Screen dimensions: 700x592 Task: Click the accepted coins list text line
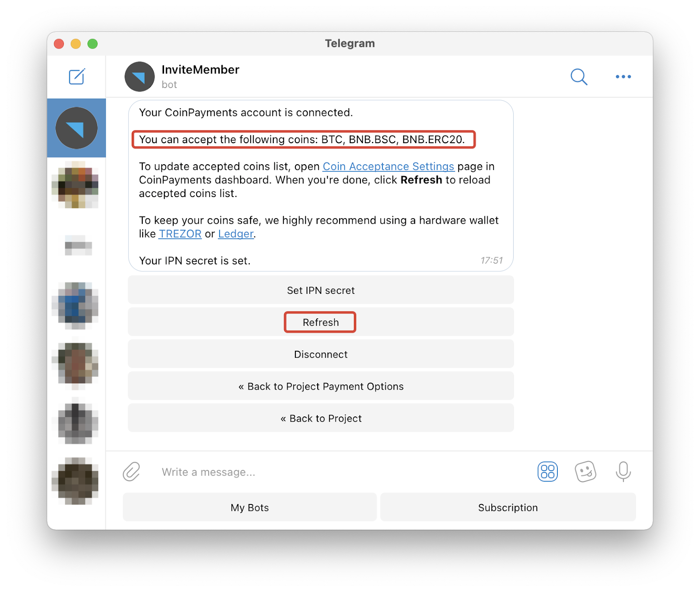click(x=302, y=139)
